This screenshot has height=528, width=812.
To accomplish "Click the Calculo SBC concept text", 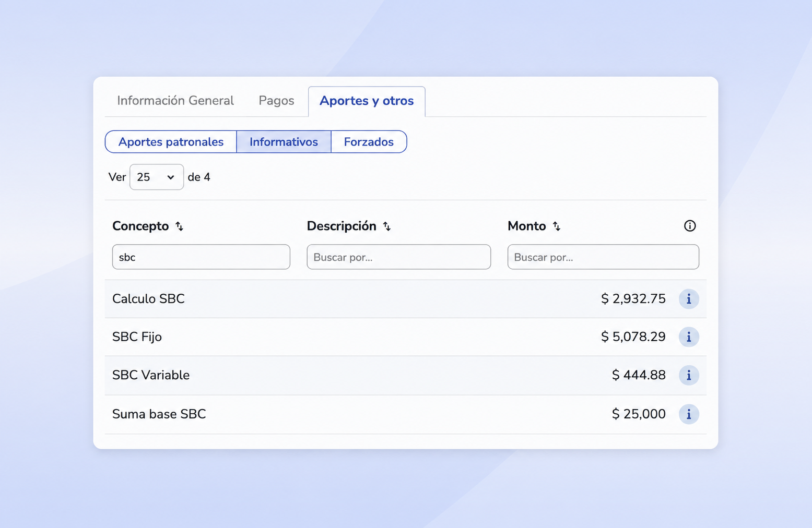I will click(148, 299).
